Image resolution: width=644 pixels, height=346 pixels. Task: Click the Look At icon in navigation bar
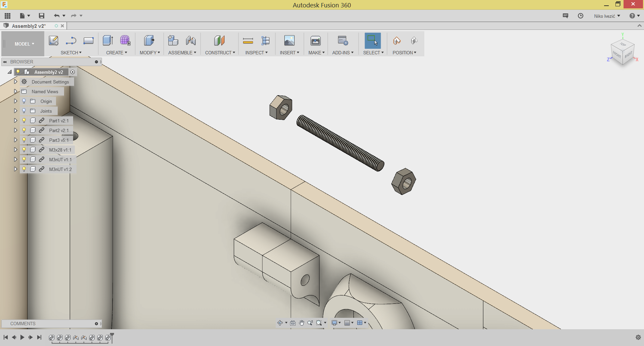click(293, 323)
